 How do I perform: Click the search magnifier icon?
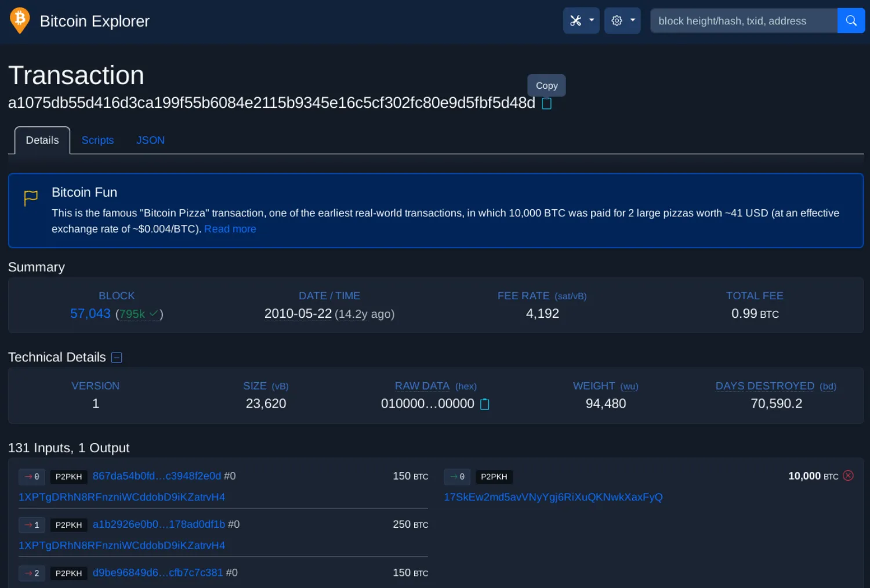851,20
